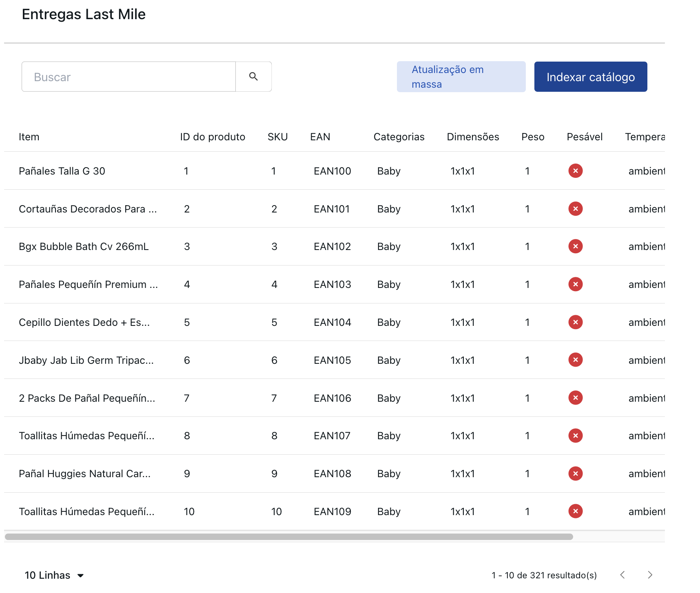Click the Pesável red X in EAN101 row
The width and height of the screenshot is (700, 593).
pyautogui.click(x=575, y=209)
